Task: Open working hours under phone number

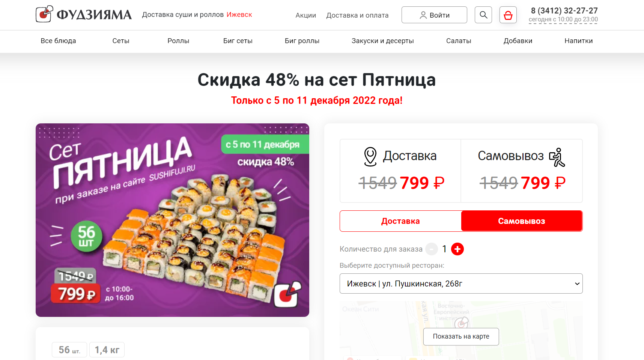Action: (563, 19)
